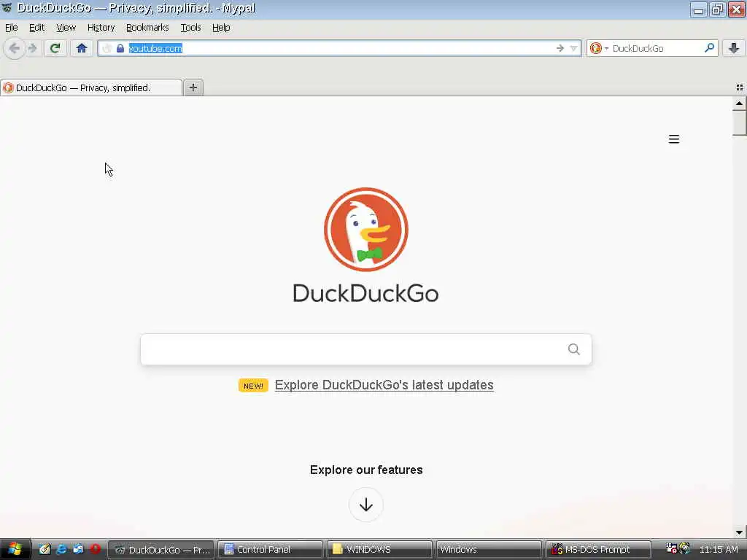
Task: Open the search engine selector dropdown
Action: point(598,48)
